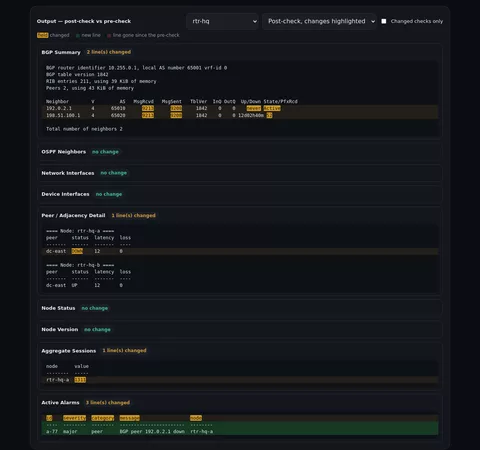Click the 'Output — post-check vs pre-check' title
This screenshot has width=480, height=450.
84,21
